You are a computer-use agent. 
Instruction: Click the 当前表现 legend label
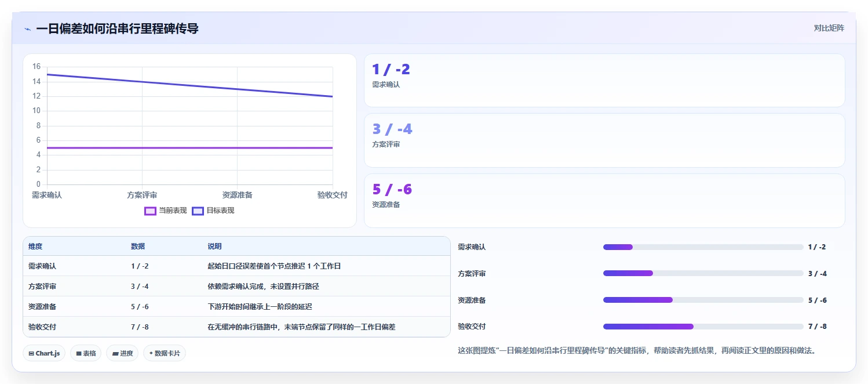point(173,211)
